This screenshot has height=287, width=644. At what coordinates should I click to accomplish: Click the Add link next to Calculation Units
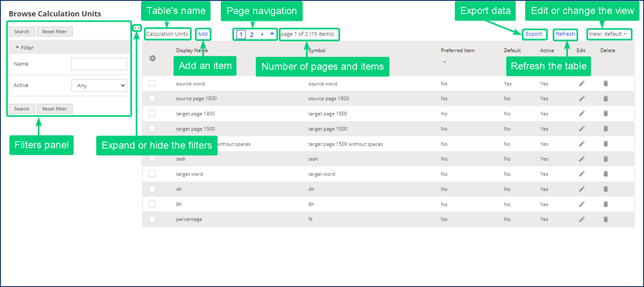pyautogui.click(x=203, y=34)
